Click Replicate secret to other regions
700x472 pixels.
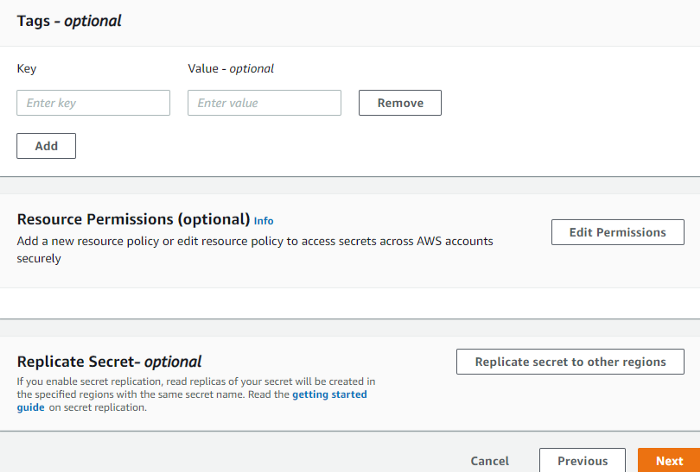click(x=569, y=362)
